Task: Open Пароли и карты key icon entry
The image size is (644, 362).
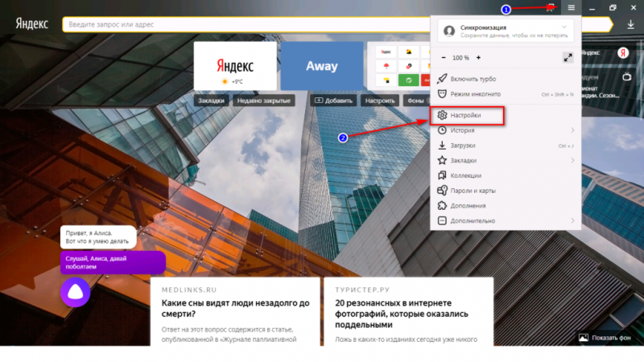Action: click(x=506, y=191)
